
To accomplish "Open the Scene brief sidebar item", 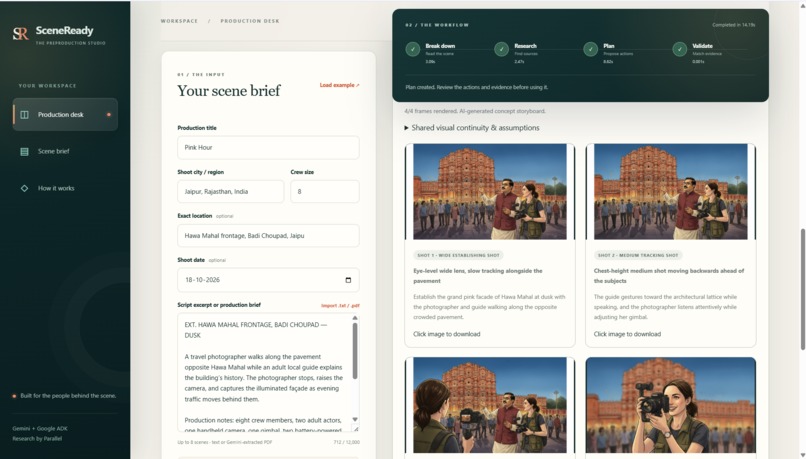I will click(53, 152).
